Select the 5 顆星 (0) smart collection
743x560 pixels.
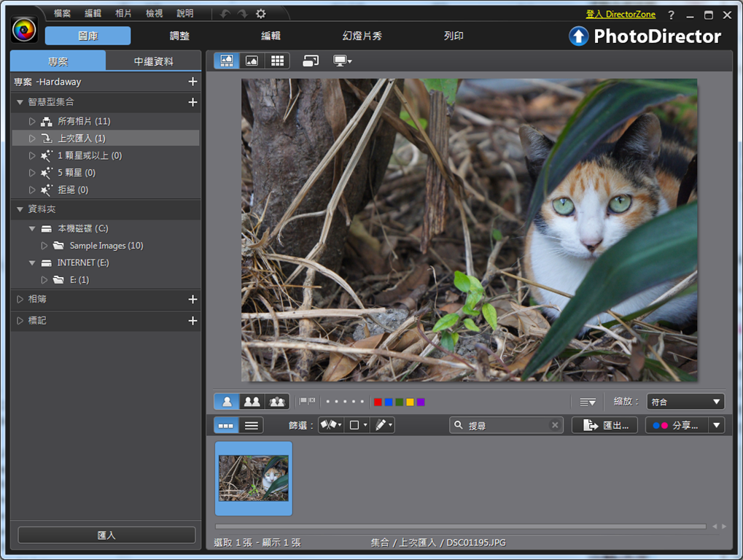click(x=105, y=173)
